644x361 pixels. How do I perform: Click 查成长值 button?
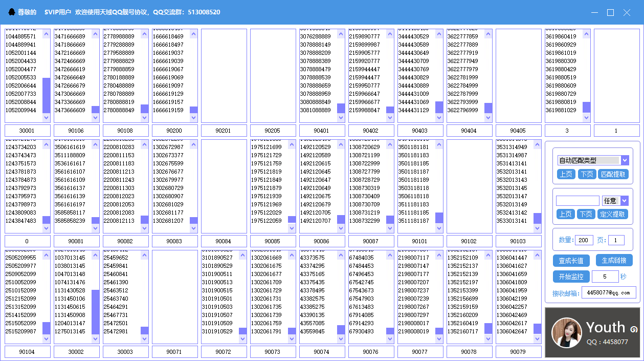571,261
